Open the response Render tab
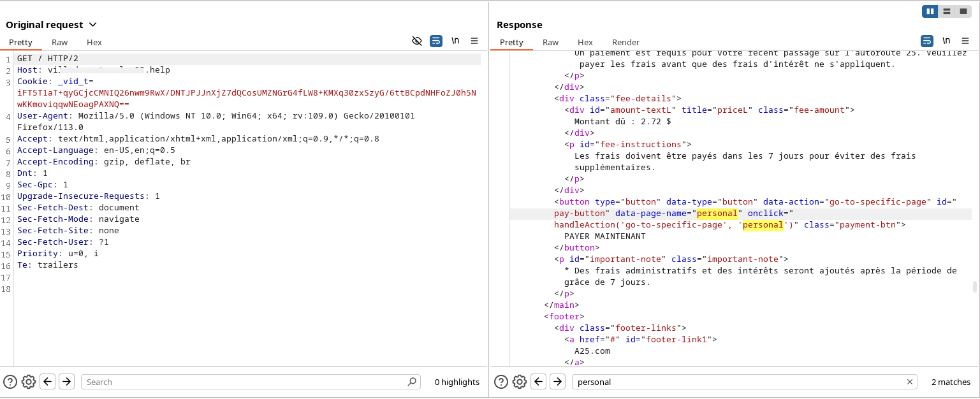 [625, 42]
